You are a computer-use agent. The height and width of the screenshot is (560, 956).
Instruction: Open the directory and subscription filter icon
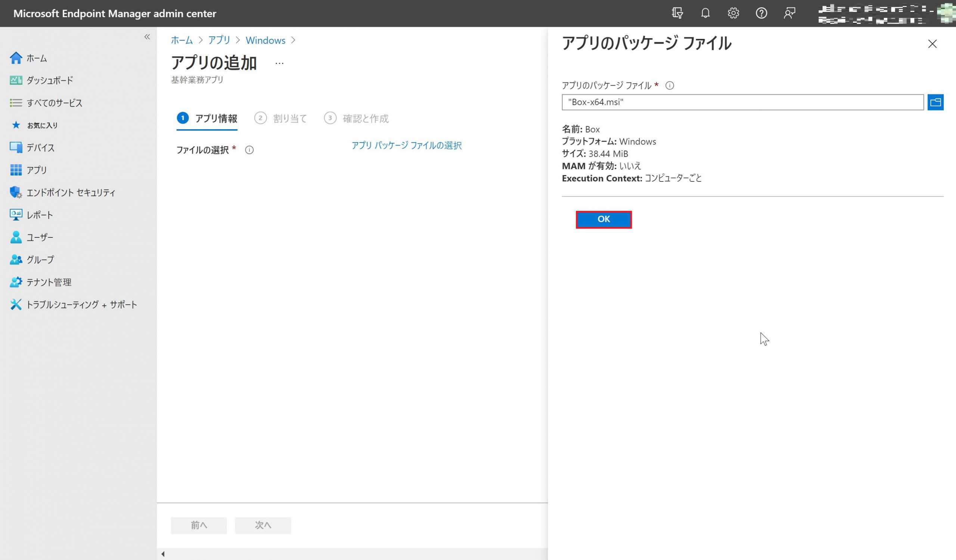[x=677, y=13]
